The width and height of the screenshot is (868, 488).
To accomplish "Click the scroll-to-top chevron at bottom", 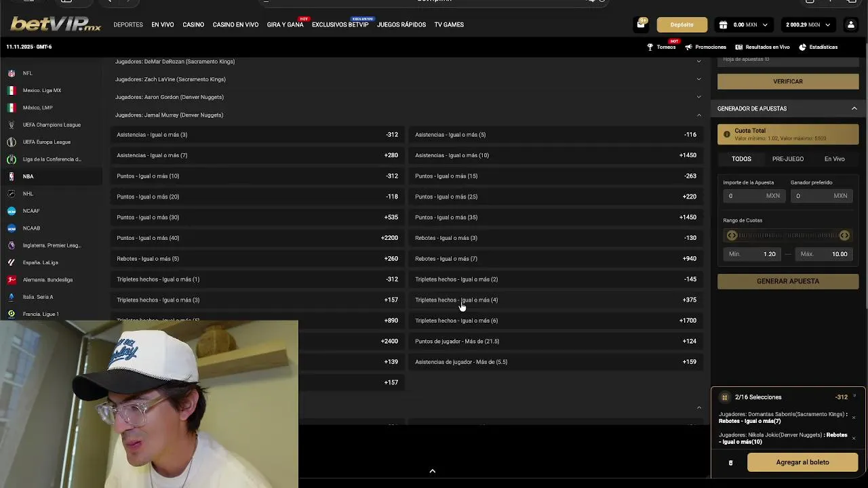I will point(432,471).
